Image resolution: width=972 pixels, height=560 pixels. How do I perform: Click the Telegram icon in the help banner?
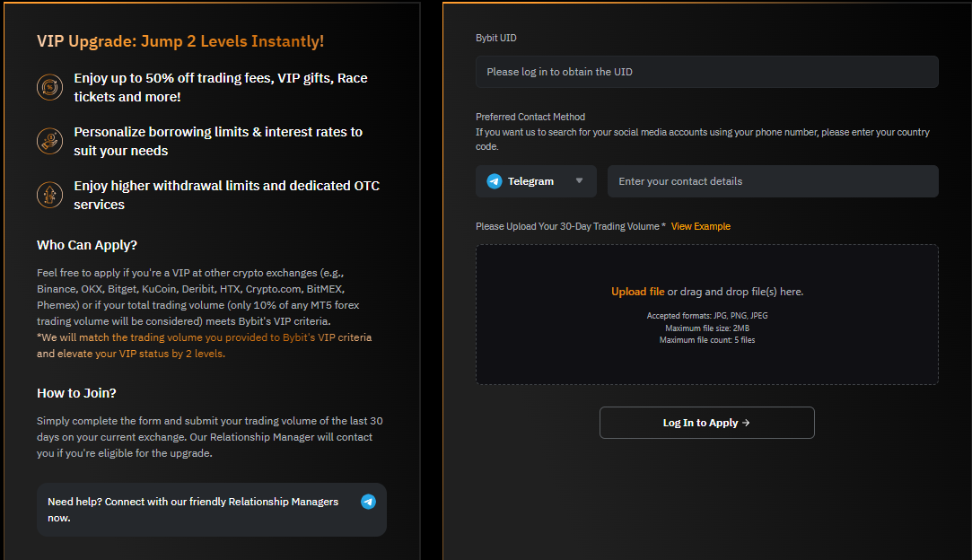click(x=368, y=502)
